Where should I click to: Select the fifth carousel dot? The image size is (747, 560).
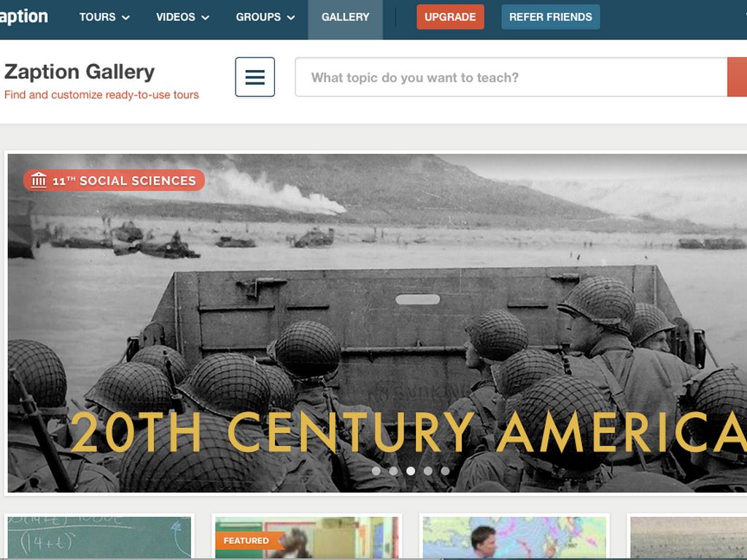(x=445, y=471)
